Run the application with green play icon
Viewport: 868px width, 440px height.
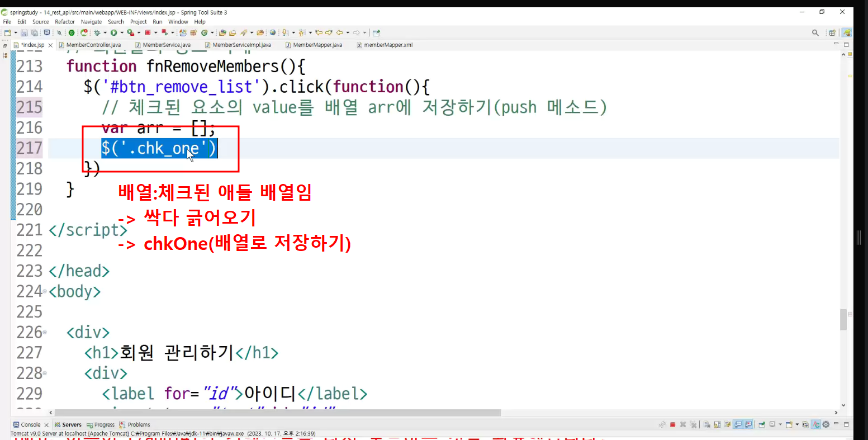click(113, 33)
